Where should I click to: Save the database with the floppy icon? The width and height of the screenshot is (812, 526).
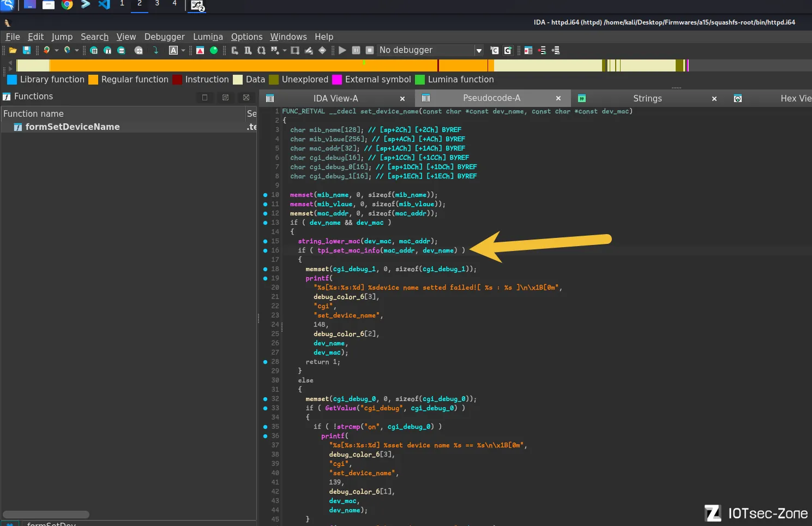(26, 50)
